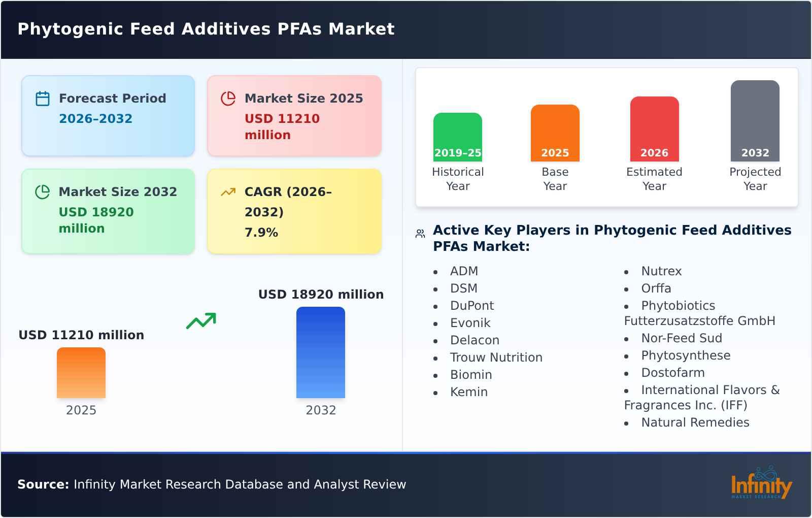Click the orange 2025 market size bar

pos(81,373)
